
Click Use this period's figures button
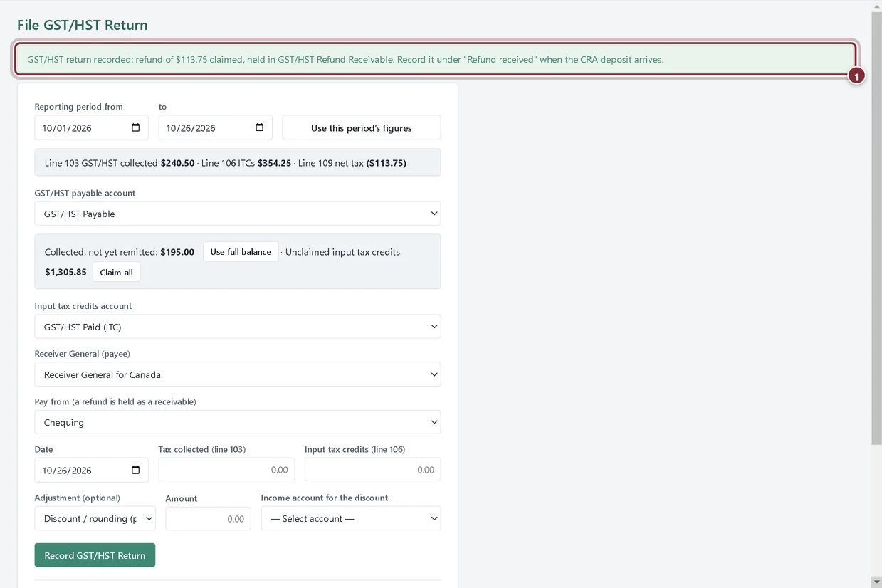point(362,128)
